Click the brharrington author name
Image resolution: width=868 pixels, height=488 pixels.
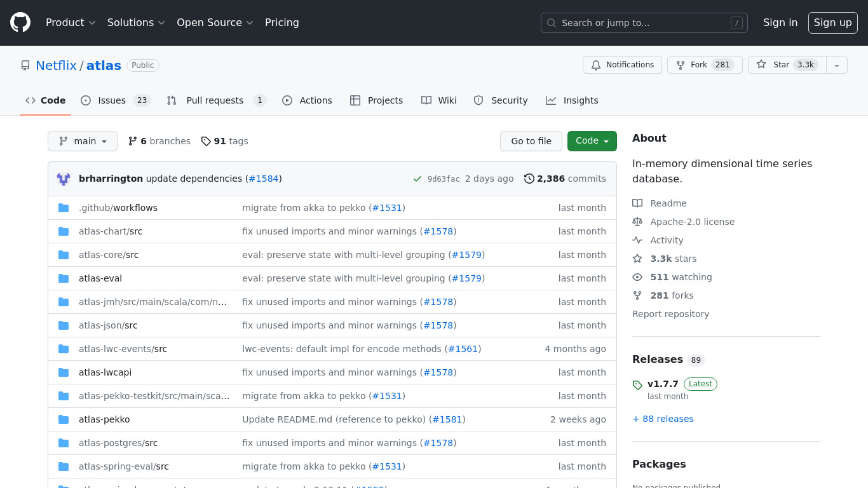(x=111, y=179)
